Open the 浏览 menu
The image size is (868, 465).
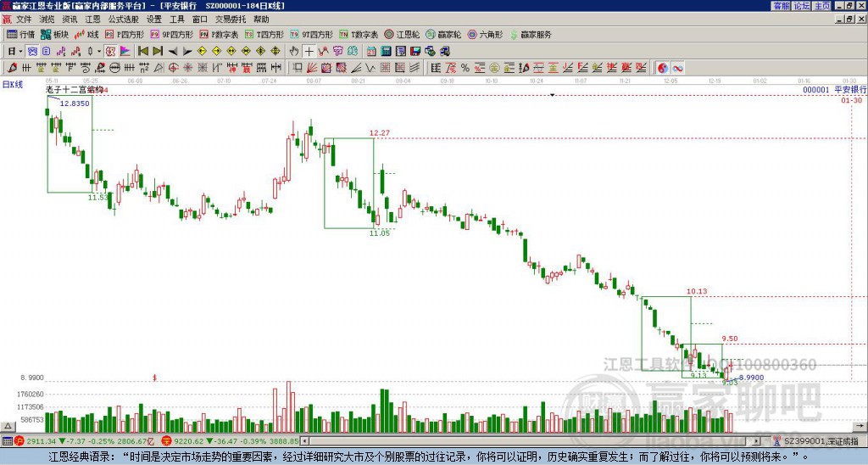tap(47, 20)
